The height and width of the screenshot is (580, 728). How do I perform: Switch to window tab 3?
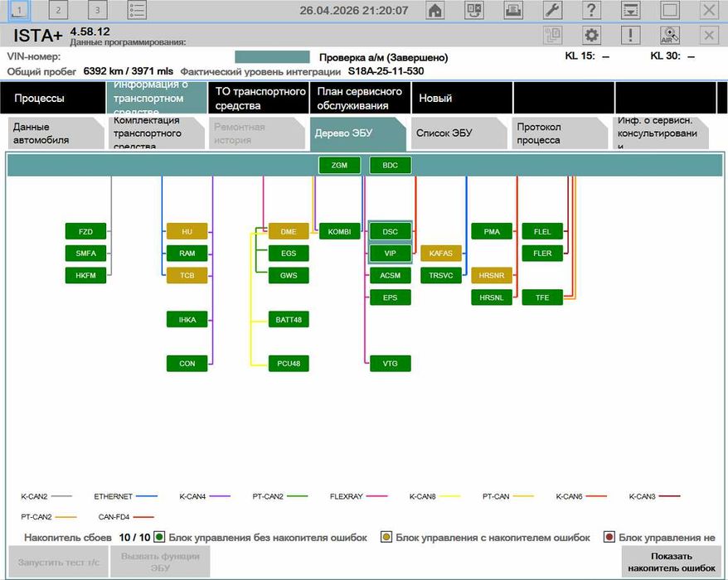click(x=98, y=10)
